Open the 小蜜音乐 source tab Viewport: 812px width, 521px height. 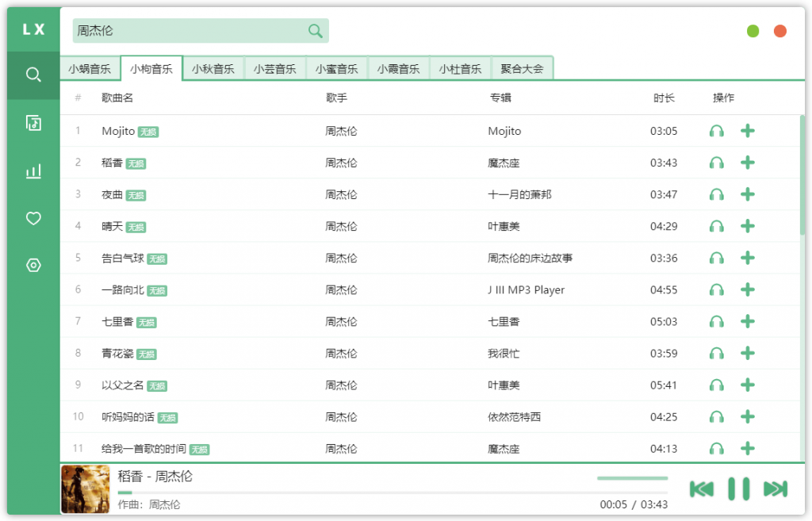[x=337, y=68]
